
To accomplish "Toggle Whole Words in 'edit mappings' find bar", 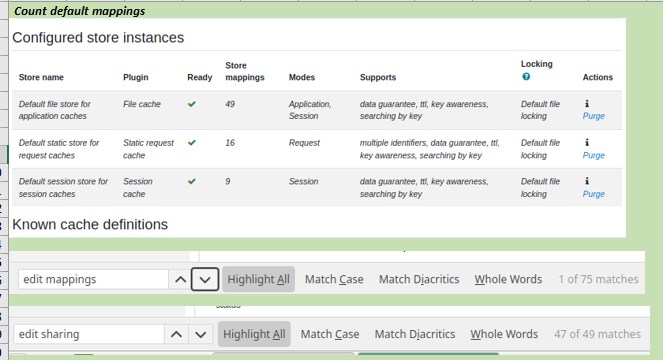I will 508,279.
